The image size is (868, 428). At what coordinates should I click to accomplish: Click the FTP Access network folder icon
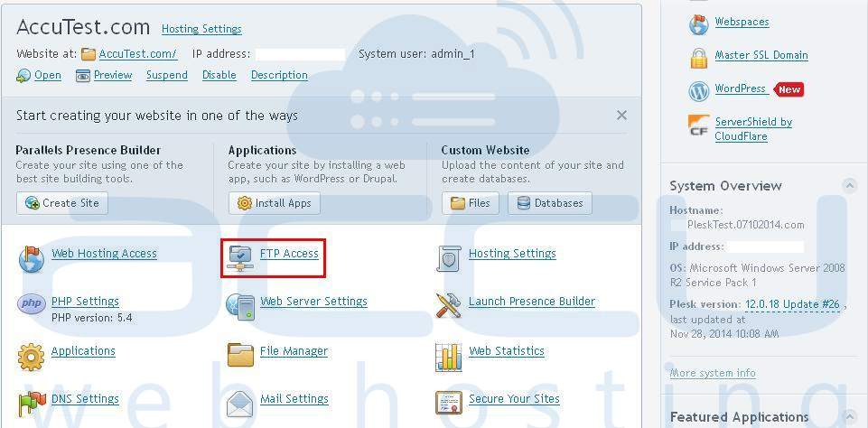coord(240,258)
